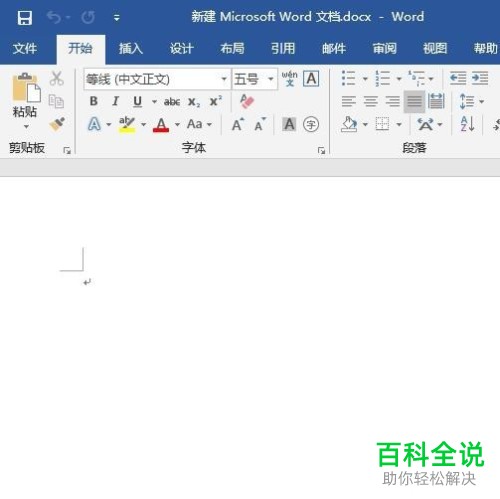Toggle italic formatting
Screen dimensions: 500x499
116,101
